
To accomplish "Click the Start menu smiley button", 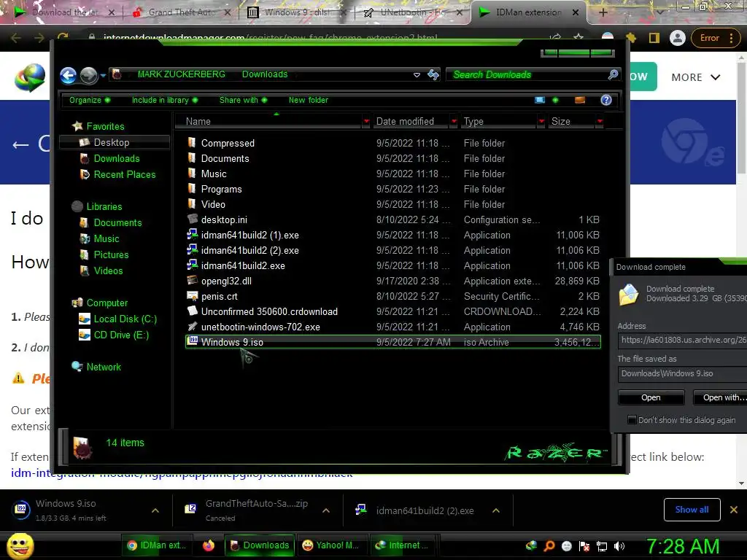I will (x=20, y=545).
